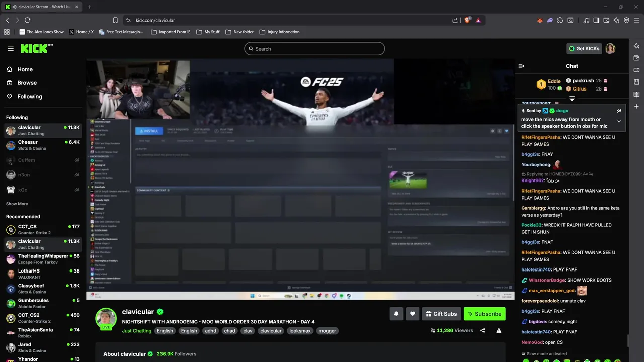This screenshot has height=362, width=644.
Task: Open Brave VPN shield icon
Action: point(626,20)
